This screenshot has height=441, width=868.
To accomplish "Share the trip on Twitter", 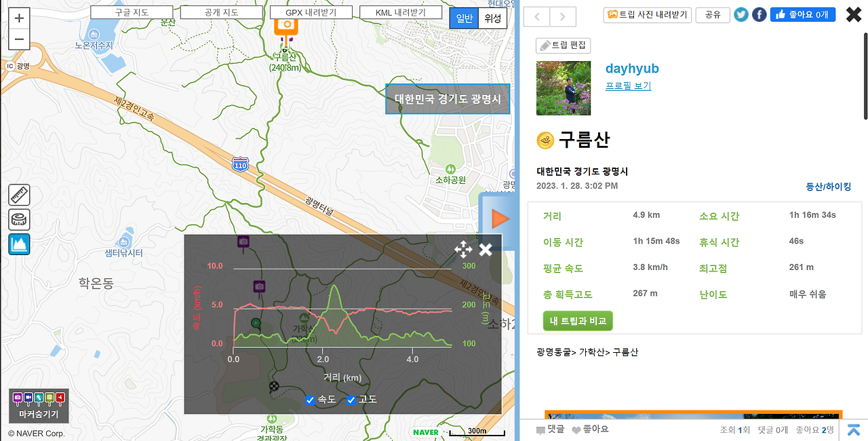I will click(x=741, y=14).
